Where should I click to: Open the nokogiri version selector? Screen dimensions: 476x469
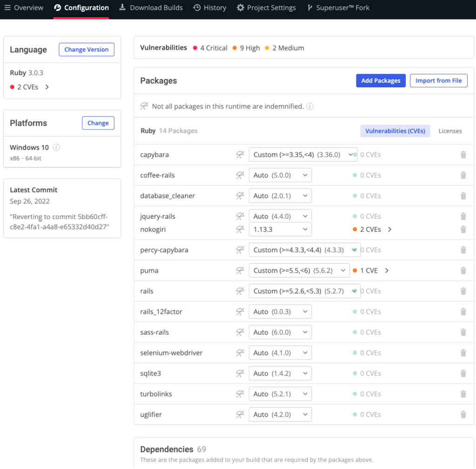point(280,229)
